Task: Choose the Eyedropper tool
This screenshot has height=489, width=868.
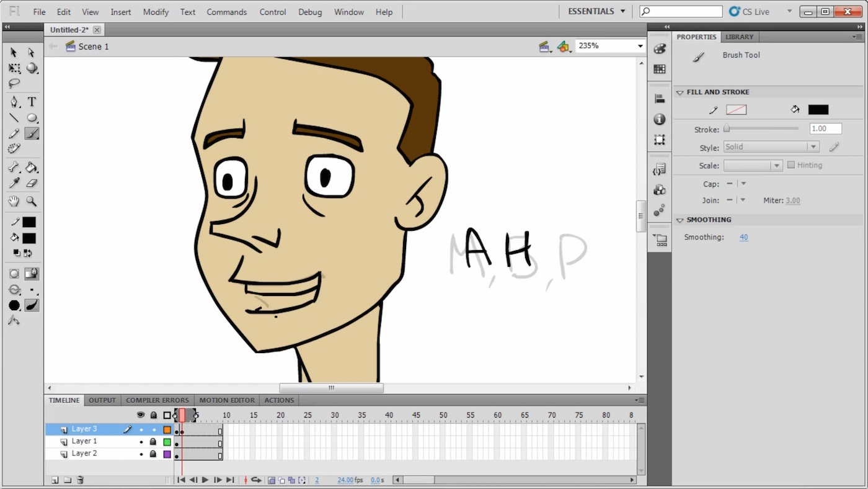Action: [14, 183]
